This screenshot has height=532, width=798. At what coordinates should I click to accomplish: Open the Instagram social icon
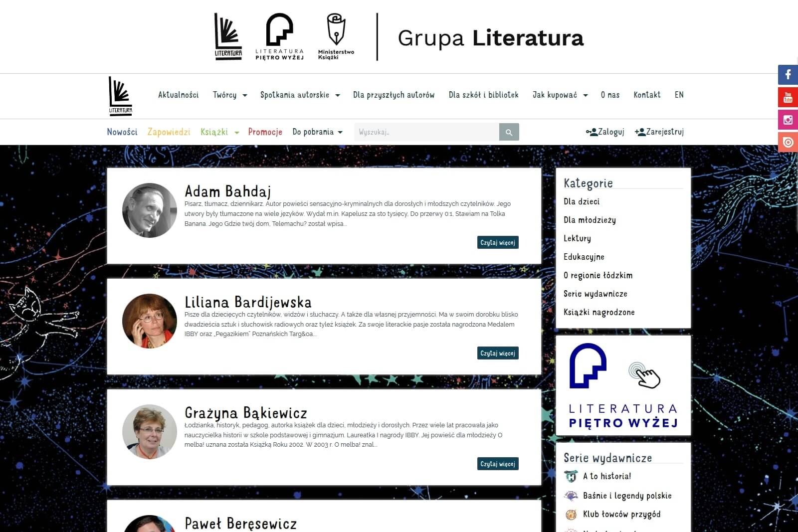[788, 120]
